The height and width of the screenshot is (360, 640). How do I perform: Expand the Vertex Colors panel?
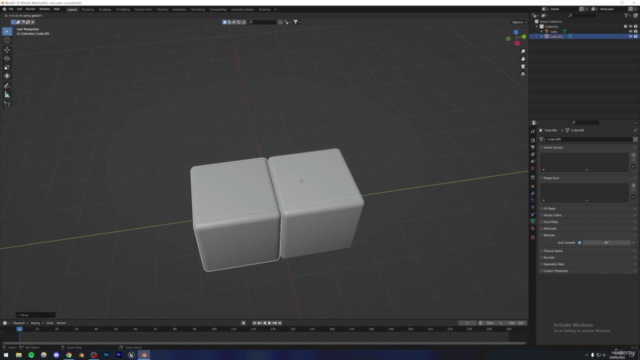(552, 215)
